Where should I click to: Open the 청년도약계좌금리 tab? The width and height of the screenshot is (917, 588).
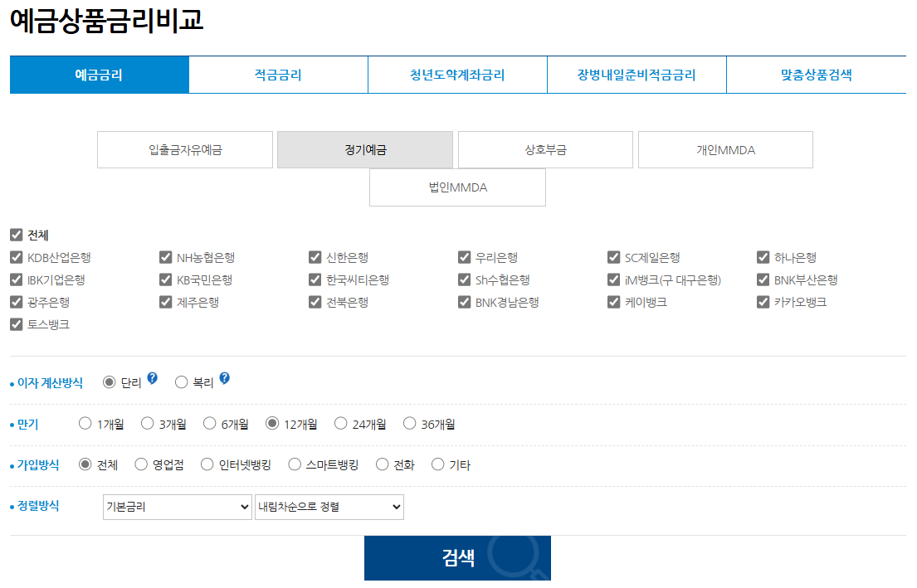tap(457, 74)
